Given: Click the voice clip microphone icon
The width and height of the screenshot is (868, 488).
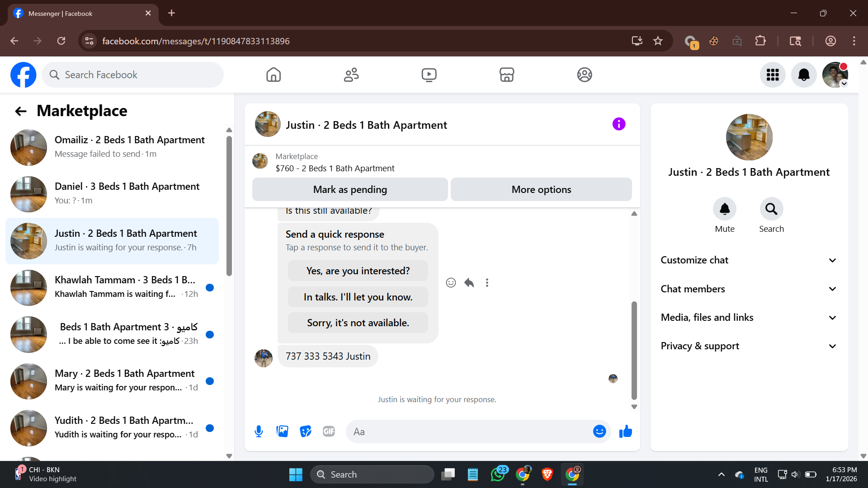Looking at the screenshot, I should (x=259, y=432).
